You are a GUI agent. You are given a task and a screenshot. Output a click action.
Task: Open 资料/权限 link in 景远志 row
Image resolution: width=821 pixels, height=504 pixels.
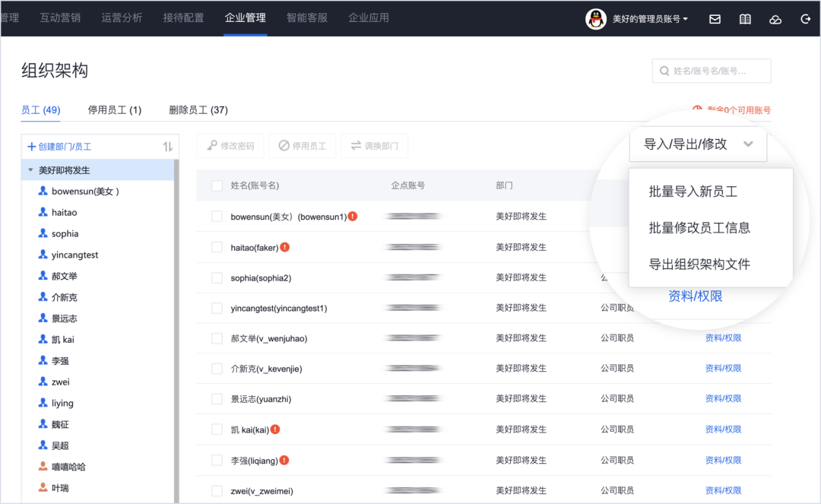click(723, 399)
